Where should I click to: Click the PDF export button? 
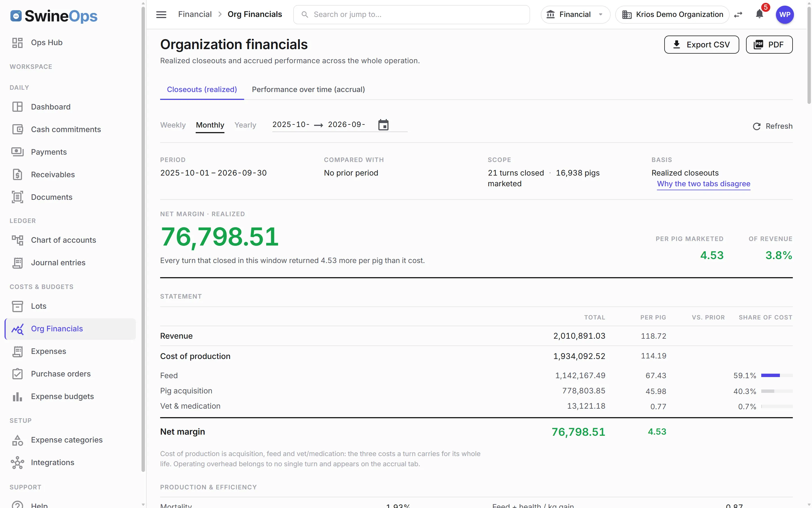[769, 45]
